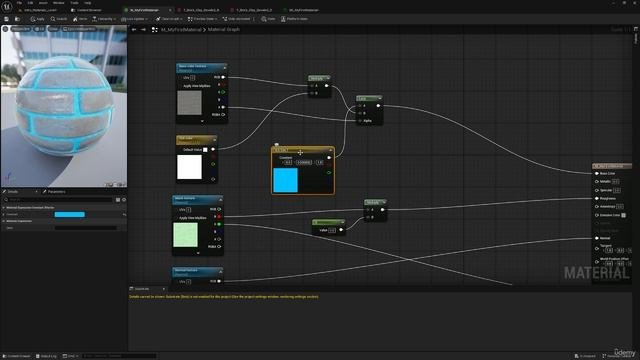This screenshot has width=640, height=360.
Task: Click the Roughness input pin
Action: point(597,198)
